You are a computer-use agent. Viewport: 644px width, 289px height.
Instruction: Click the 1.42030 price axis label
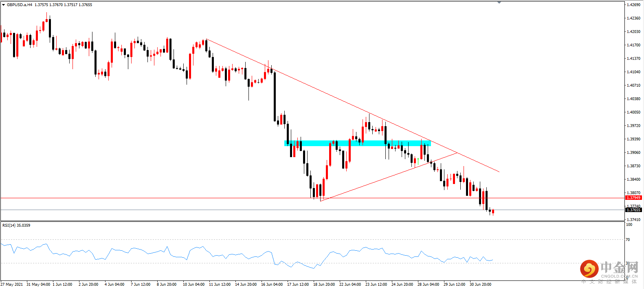coord(633,32)
